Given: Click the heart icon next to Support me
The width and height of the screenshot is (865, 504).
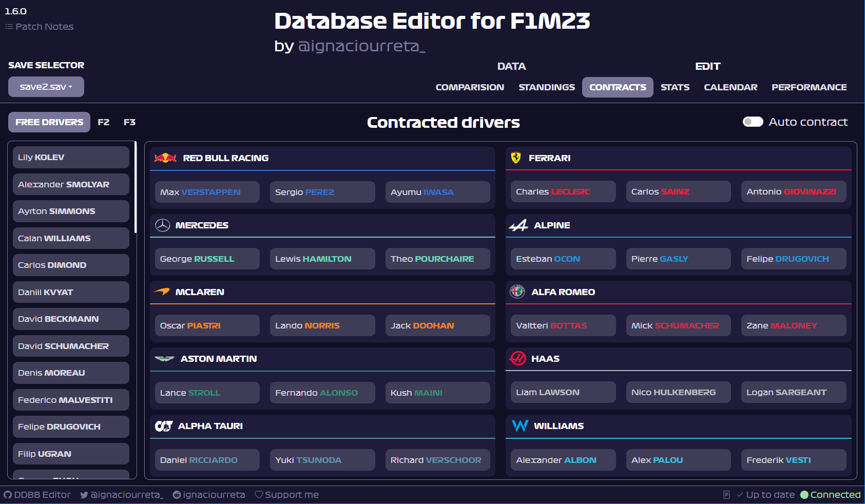Looking at the screenshot, I should (258, 494).
